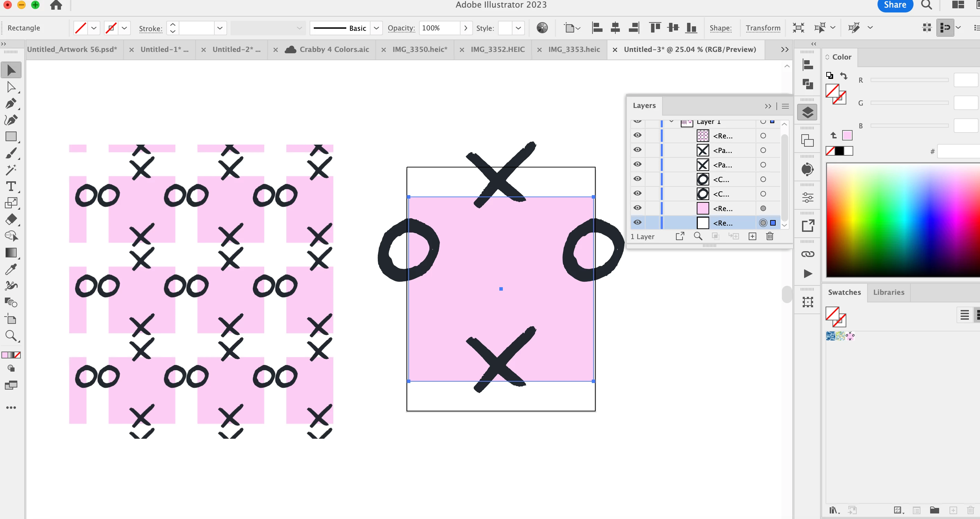Delete selection with Layers trash icon
Screen dimensions: 980x519
click(x=769, y=236)
